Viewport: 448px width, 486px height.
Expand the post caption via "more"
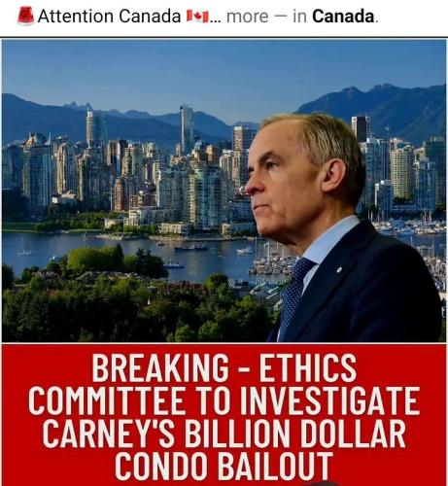(x=248, y=17)
